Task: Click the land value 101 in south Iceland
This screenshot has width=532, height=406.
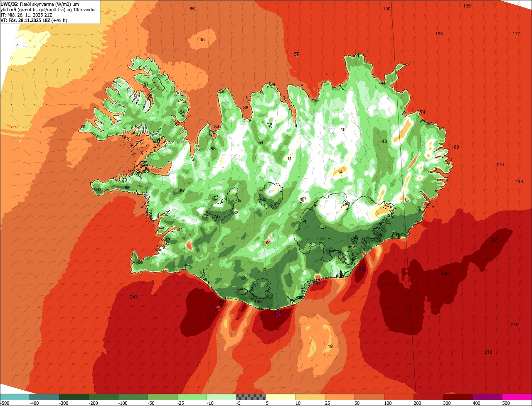Action: pyautogui.click(x=267, y=242)
